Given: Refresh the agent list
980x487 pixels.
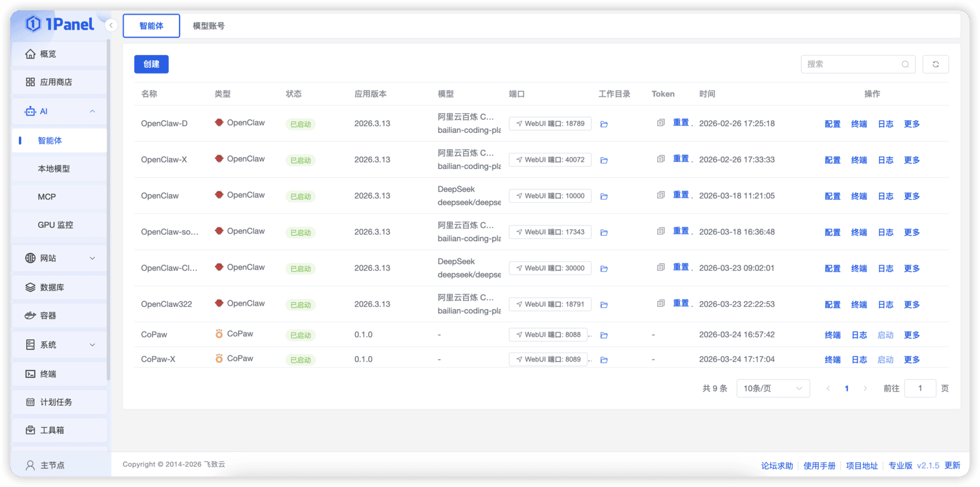Looking at the screenshot, I should coord(935,64).
